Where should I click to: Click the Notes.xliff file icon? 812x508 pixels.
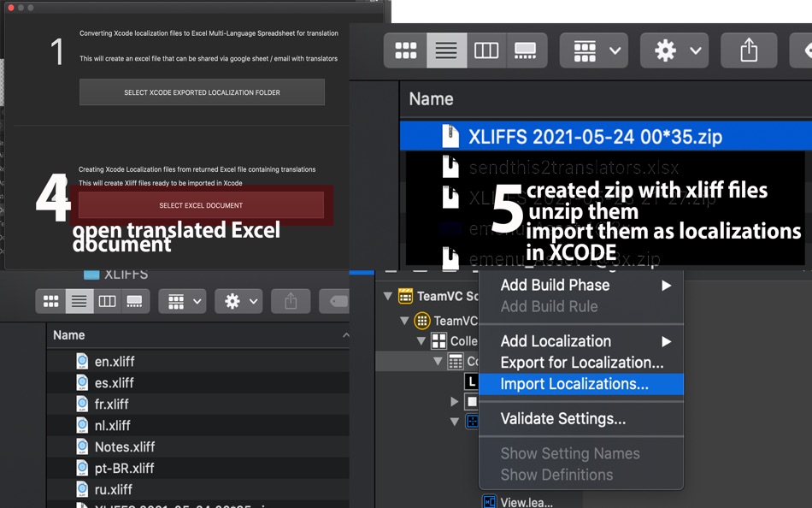(x=82, y=446)
